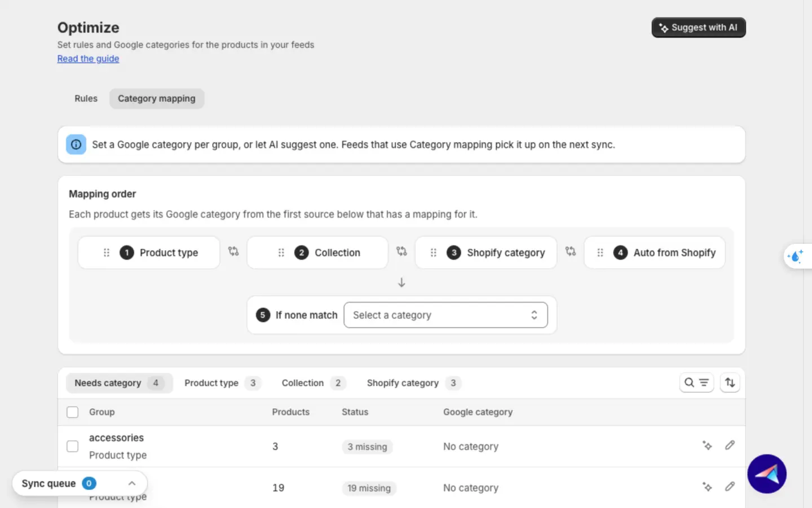Click the 19 missing status badge
This screenshot has height=508, width=812.
pos(369,488)
